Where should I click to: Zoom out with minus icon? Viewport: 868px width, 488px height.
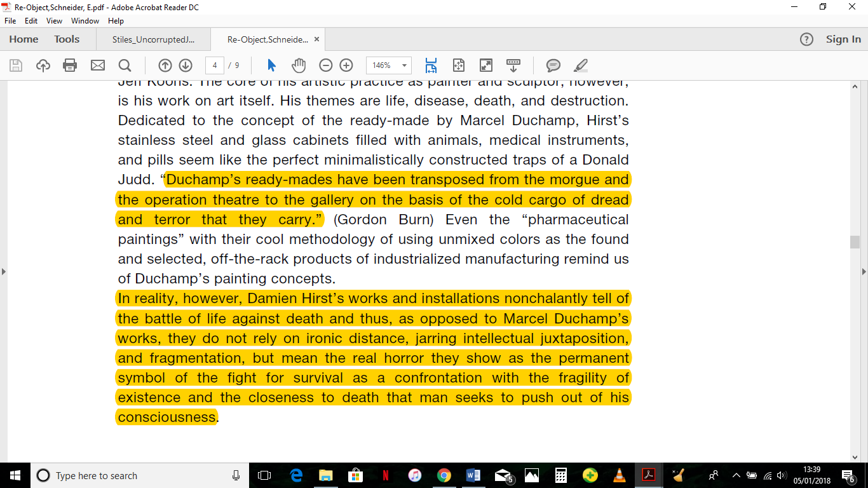tap(325, 65)
